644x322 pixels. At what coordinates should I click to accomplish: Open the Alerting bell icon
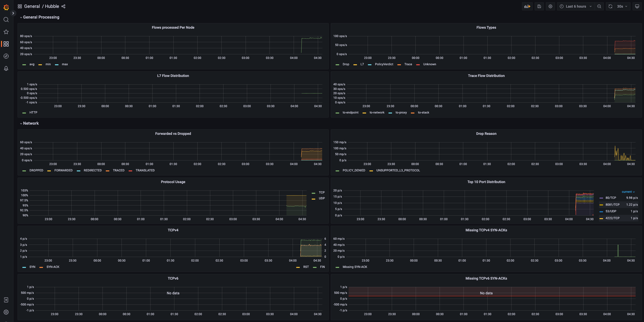point(6,68)
